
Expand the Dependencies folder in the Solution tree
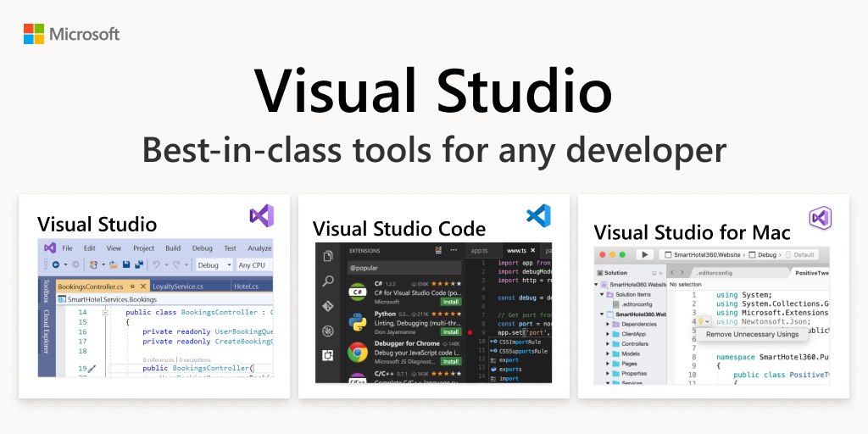click(608, 324)
